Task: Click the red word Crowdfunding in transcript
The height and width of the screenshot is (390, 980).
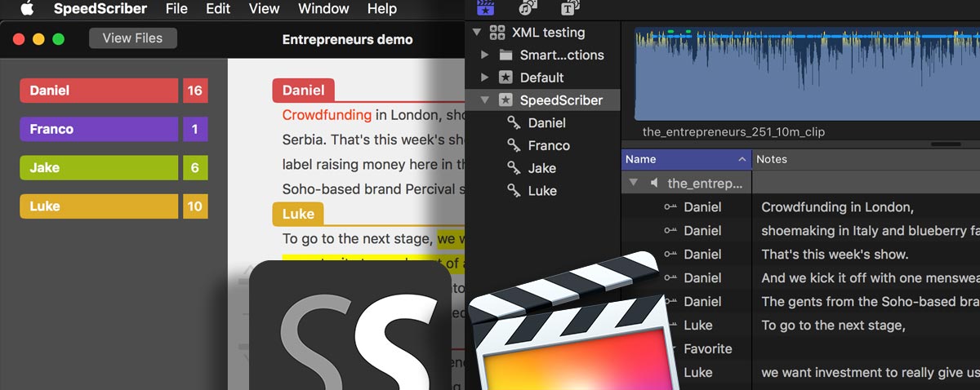Action: point(327,115)
